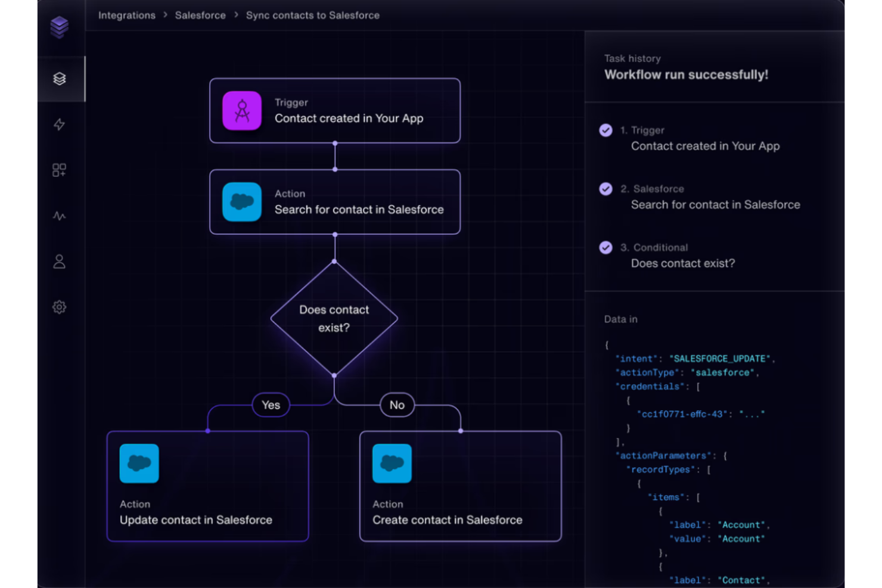The height and width of the screenshot is (588, 882).
Task: Click Salesforce icon in Search for contact step
Action: [x=242, y=202]
